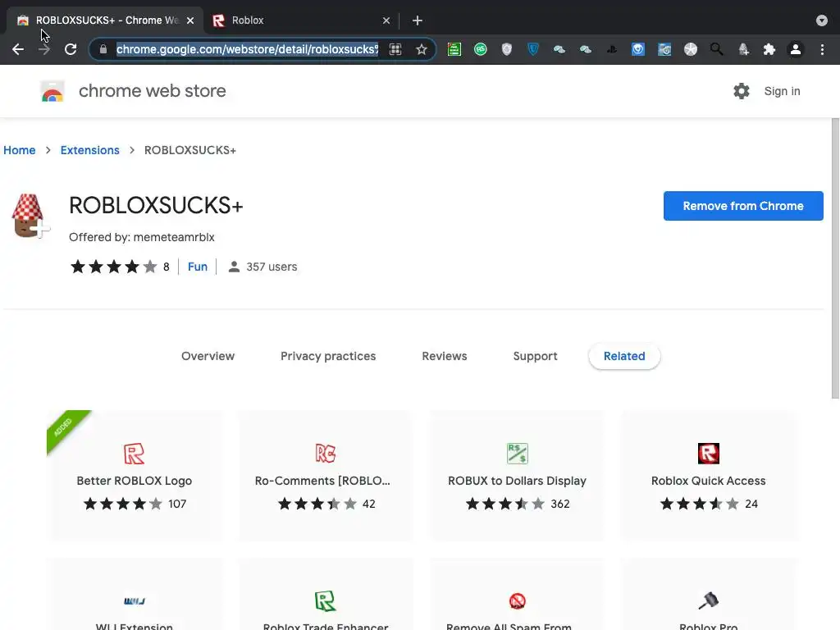This screenshot has height=630, width=840.
Task: Click the lock icon in address bar
Action: (x=103, y=49)
